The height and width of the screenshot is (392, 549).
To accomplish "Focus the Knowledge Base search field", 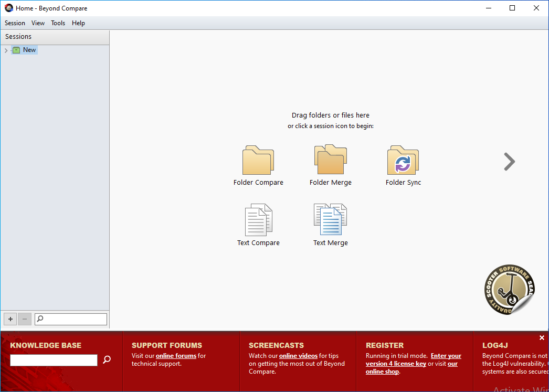I will click(x=54, y=360).
